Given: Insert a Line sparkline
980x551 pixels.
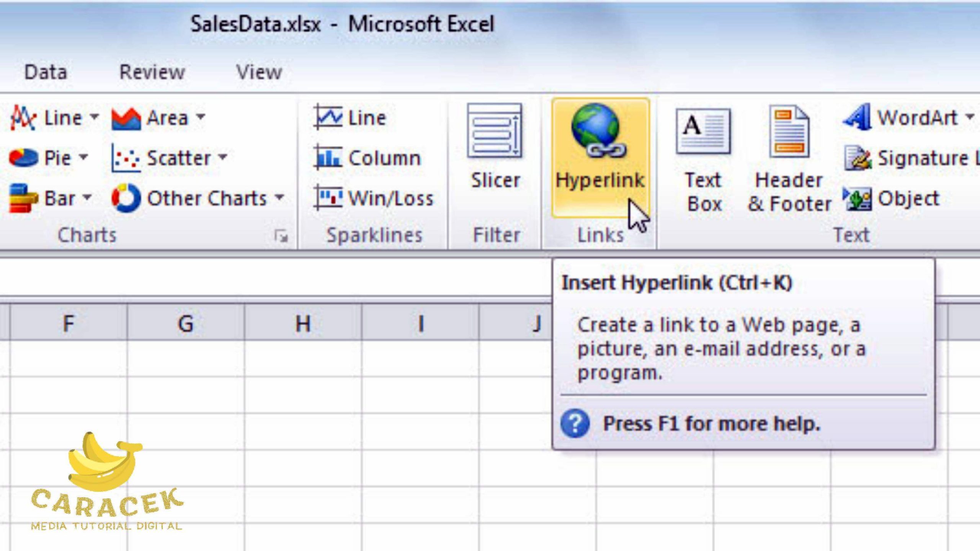Looking at the screenshot, I should point(350,117).
